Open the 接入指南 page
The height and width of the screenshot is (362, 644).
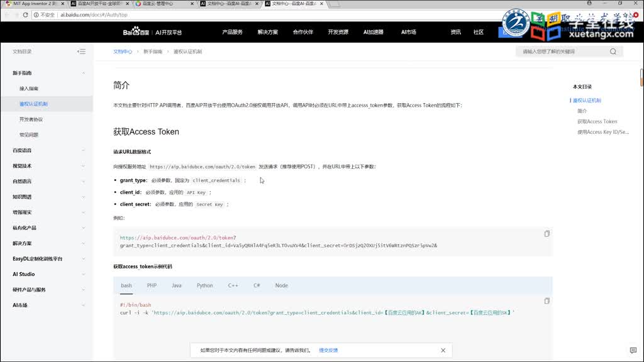(x=29, y=88)
